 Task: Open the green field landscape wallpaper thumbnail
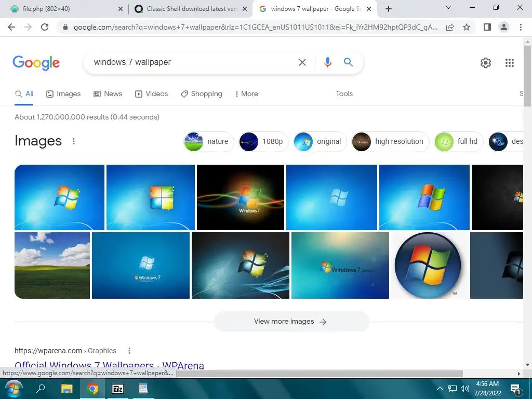[x=52, y=265]
